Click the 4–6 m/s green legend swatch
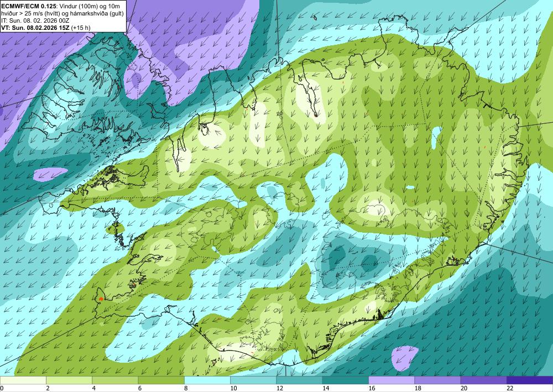This screenshot has width=553, height=392. [x=115, y=380]
